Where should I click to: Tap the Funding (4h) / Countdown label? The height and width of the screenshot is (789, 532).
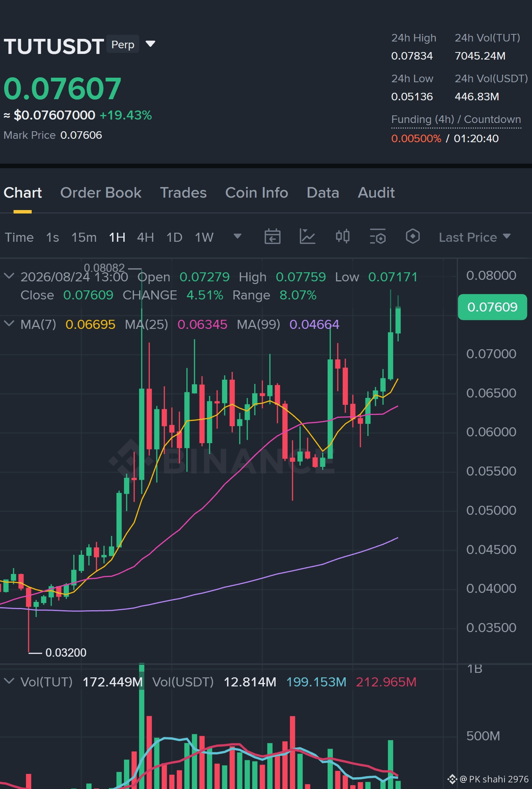click(x=456, y=119)
